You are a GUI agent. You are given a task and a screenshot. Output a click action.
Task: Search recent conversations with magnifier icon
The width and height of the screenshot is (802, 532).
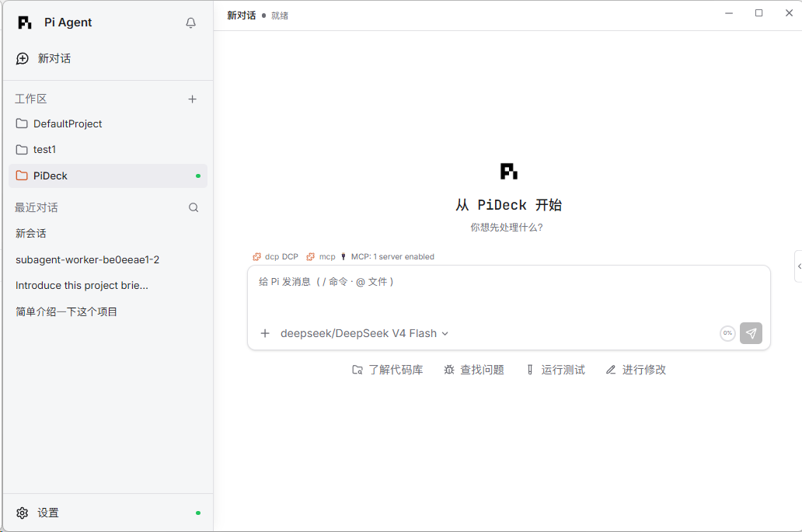[194, 207]
